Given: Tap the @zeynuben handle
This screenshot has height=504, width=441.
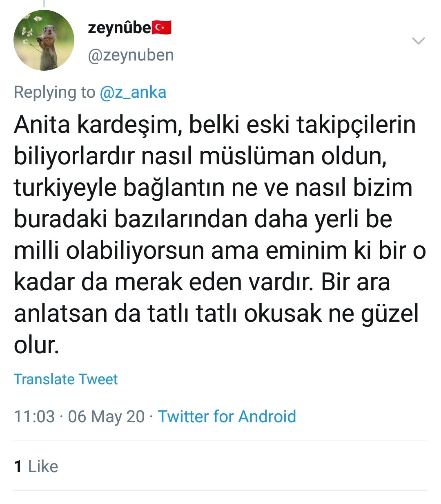Looking at the screenshot, I should coord(131,55).
